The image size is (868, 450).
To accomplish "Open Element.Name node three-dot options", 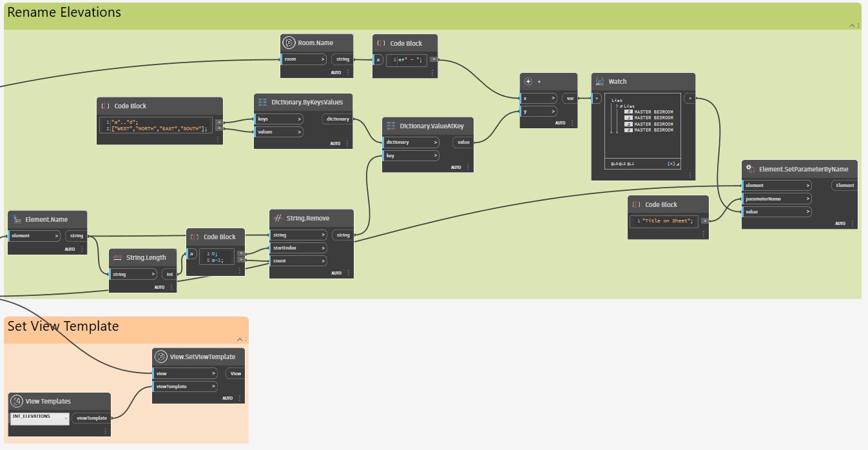I will [x=82, y=249].
